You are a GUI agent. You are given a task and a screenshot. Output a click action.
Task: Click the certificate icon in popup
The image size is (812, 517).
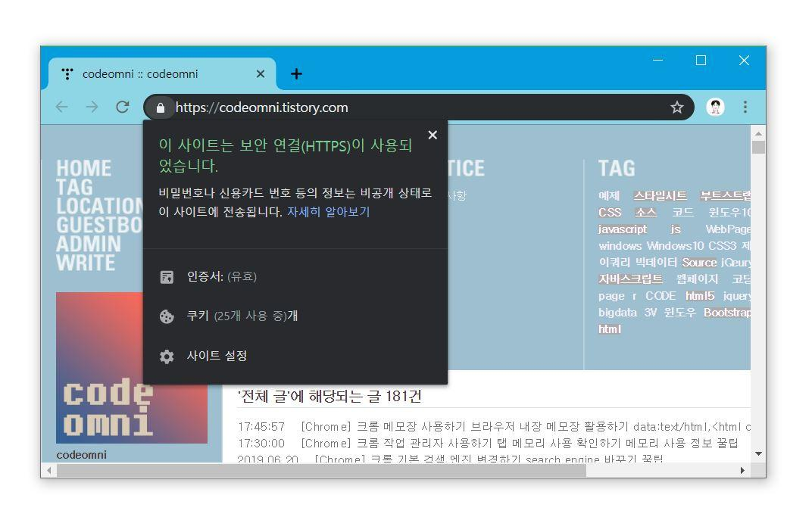click(167, 277)
